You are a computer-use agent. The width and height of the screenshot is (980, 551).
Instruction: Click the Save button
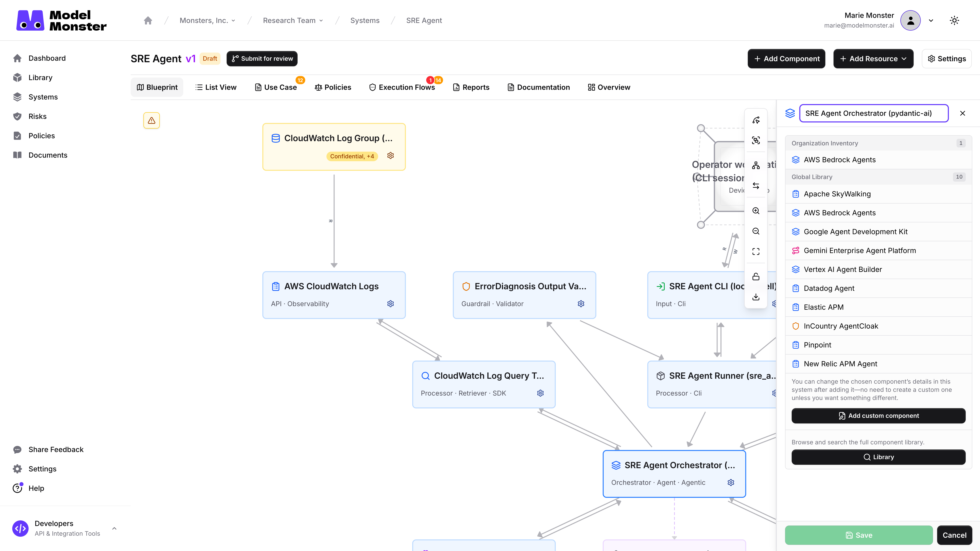(859, 535)
